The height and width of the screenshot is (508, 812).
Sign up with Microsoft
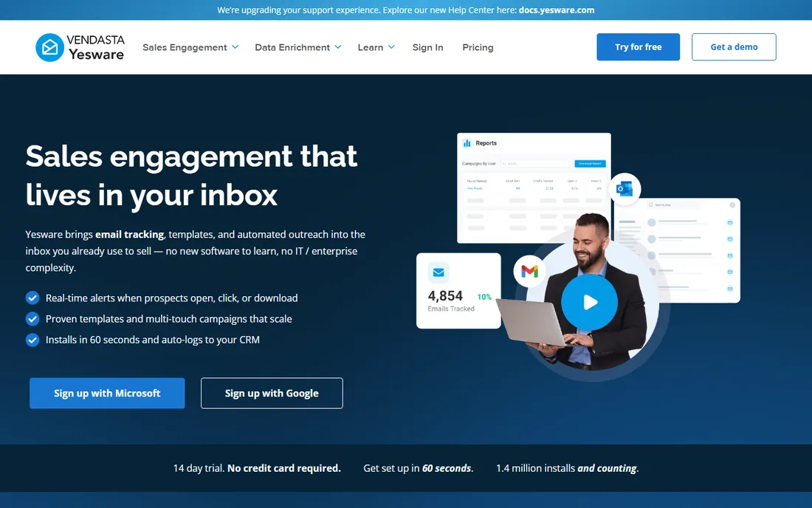tap(107, 393)
